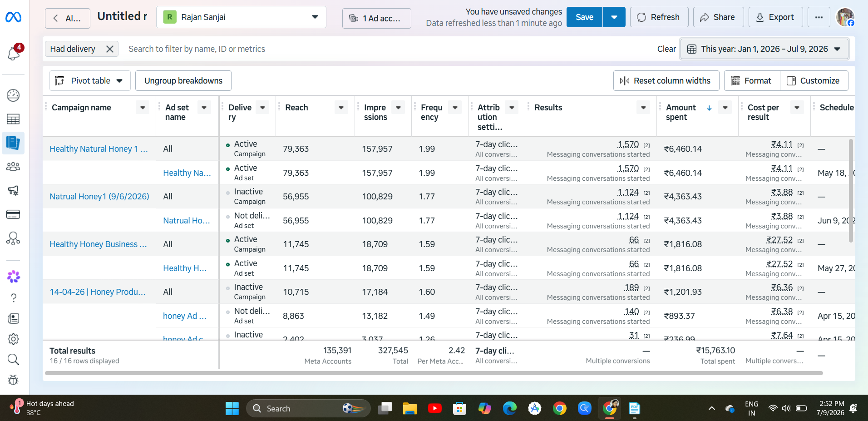
Task: Open the date range This year dropdown
Action: tap(764, 49)
